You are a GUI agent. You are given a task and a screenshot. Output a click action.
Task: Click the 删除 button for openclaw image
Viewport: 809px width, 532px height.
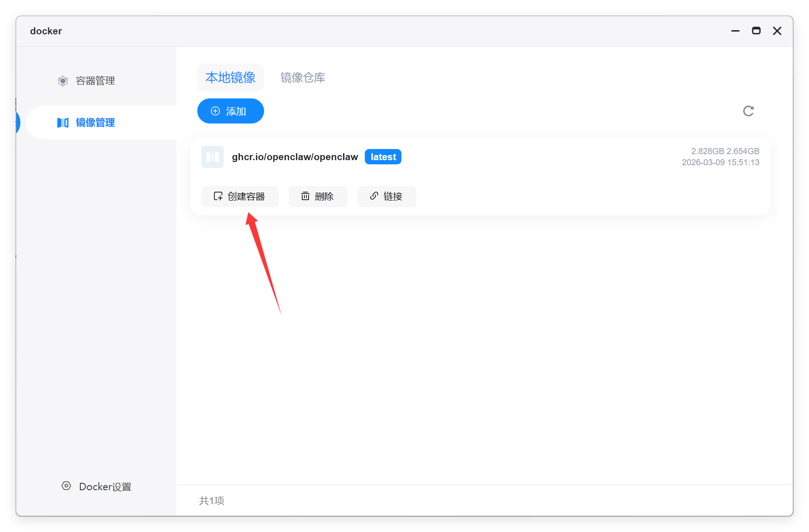(318, 196)
